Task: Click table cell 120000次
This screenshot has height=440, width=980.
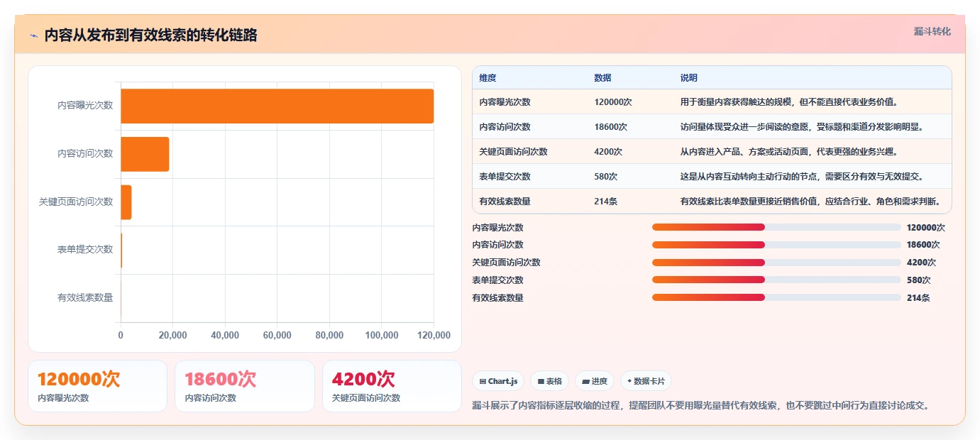Action: click(613, 102)
